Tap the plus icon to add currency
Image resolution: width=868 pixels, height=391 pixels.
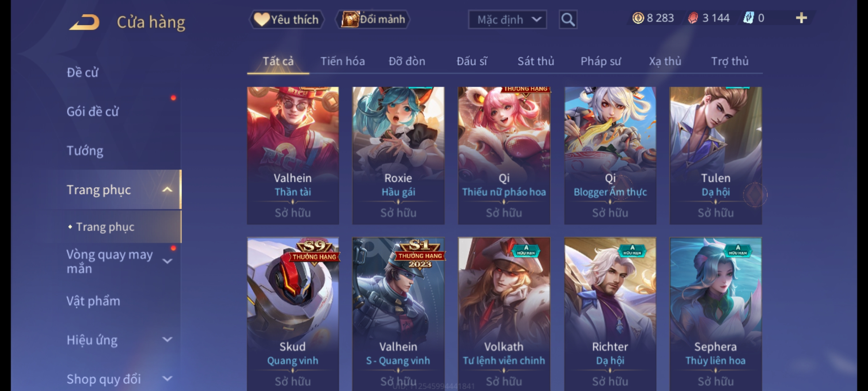tap(801, 18)
